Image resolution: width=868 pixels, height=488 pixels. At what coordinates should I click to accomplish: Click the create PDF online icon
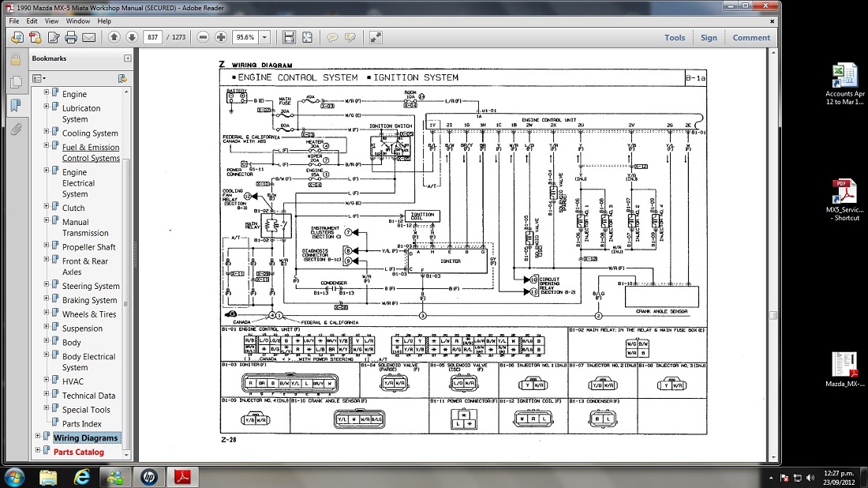pos(36,37)
